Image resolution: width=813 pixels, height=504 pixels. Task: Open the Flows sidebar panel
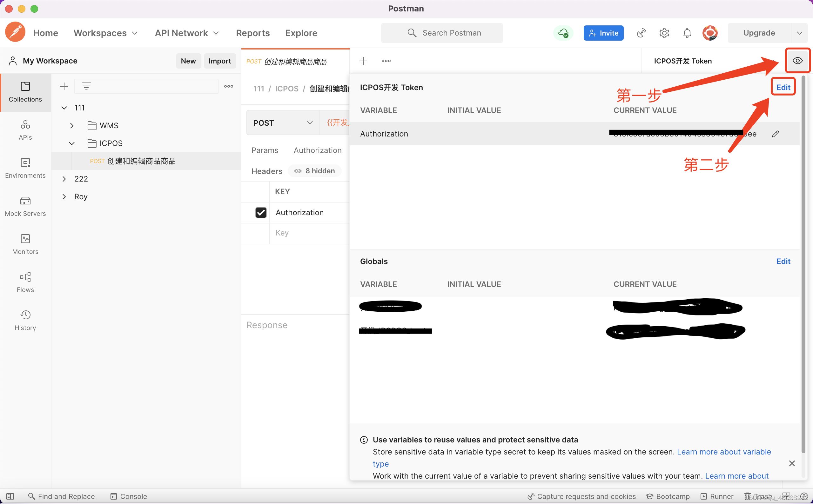click(25, 282)
